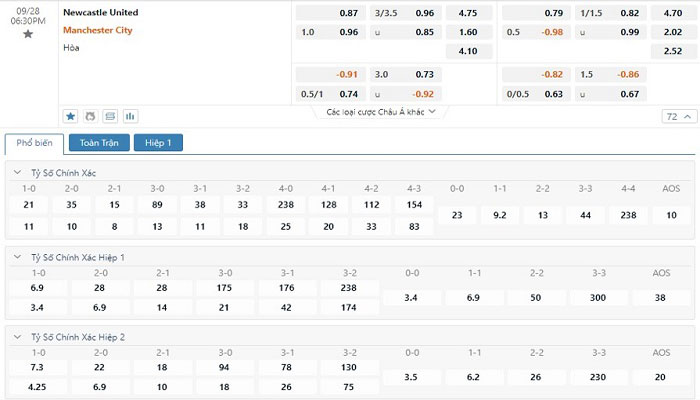Expand Các loại cược Châu Á khác dropdown

tap(381, 112)
